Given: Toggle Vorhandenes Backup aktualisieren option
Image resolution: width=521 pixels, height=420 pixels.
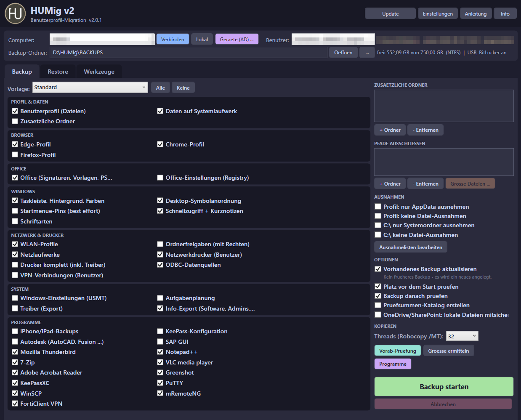Looking at the screenshot, I should 378,269.
